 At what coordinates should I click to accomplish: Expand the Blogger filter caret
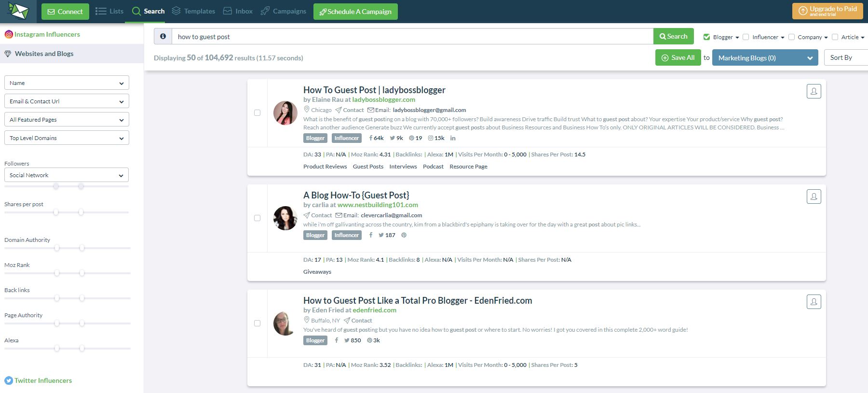(737, 38)
